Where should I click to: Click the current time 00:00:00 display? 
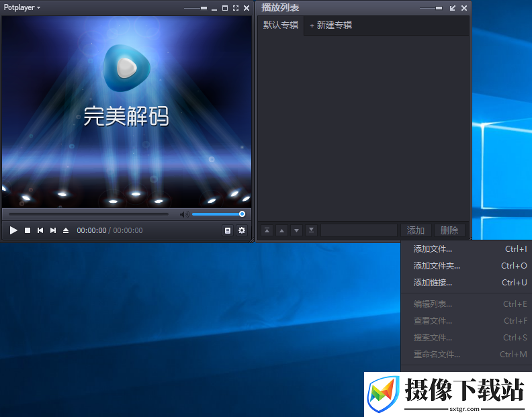coord(91,230)
